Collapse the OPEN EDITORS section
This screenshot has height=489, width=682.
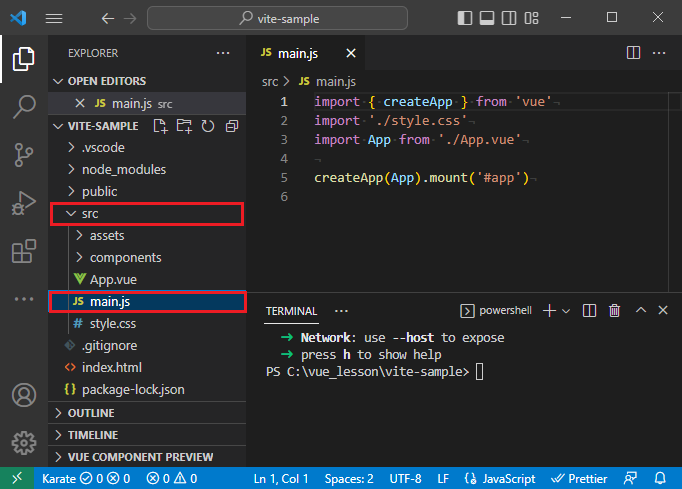pyautogui.click(x=147, y=81)
